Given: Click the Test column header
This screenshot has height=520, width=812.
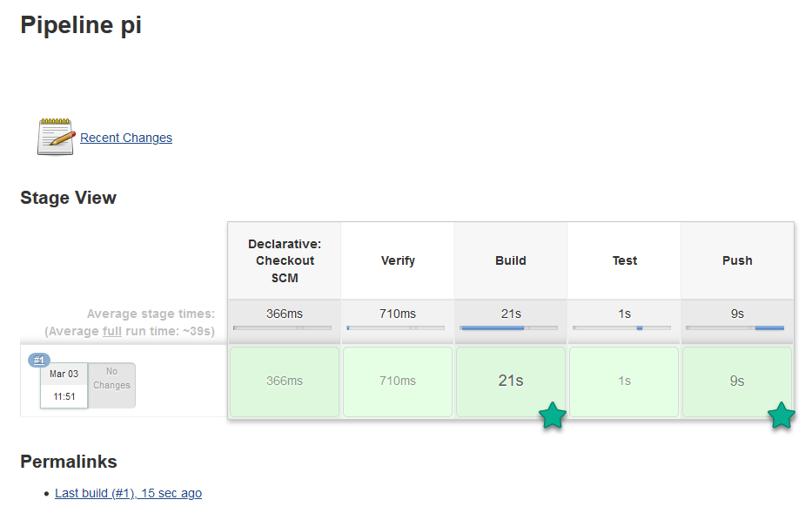Looking at the screenshot, I should click(624, 260).
